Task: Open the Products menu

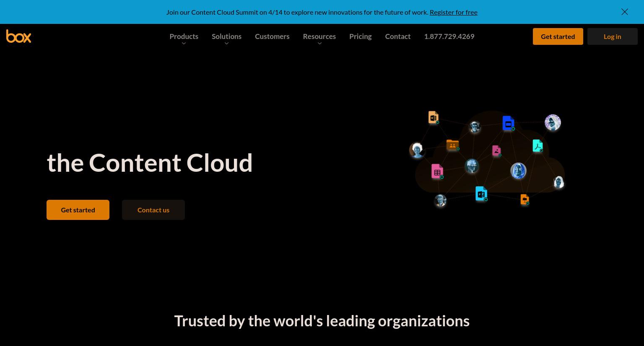Action: 184,36
